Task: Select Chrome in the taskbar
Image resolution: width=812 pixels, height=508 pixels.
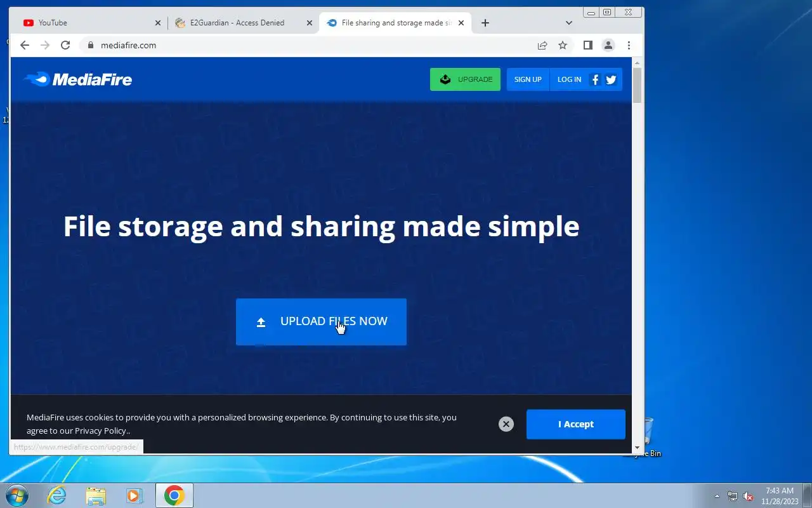Action: [x=174, y=495]
